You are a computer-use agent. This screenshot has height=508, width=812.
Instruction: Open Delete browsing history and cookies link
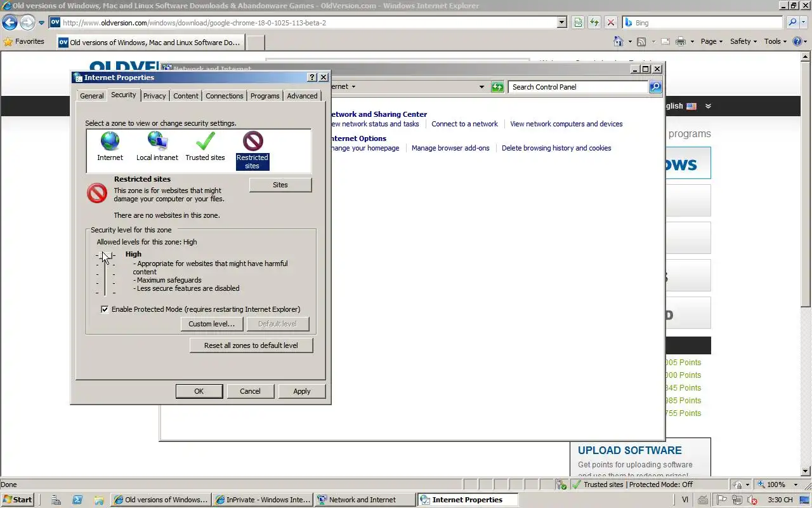click(556, 148)
